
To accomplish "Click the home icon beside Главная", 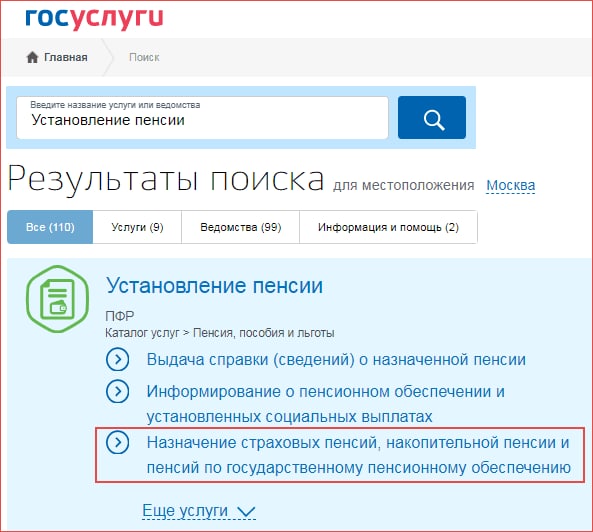I will point(33,57).
